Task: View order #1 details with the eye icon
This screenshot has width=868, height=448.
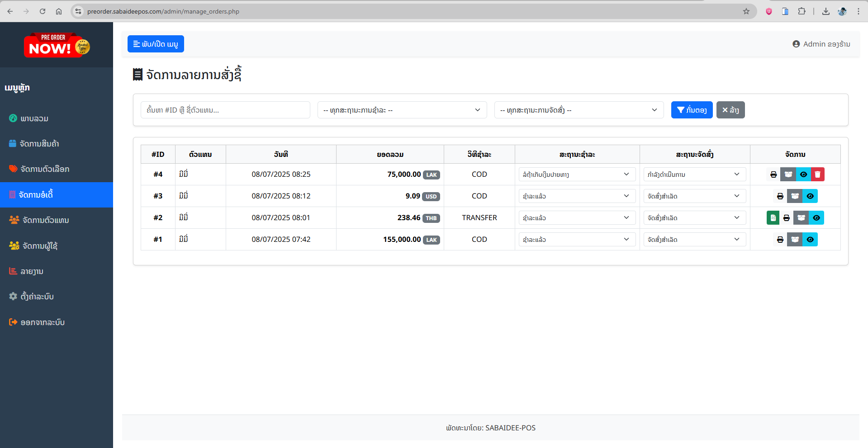Action: tap(810, 240)
